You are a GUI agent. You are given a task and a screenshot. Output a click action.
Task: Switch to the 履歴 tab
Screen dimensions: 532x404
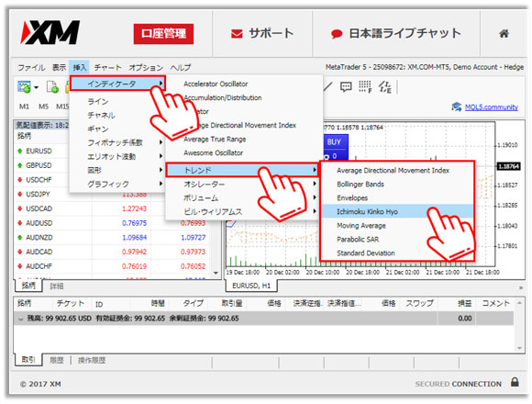tap(57, 360)
